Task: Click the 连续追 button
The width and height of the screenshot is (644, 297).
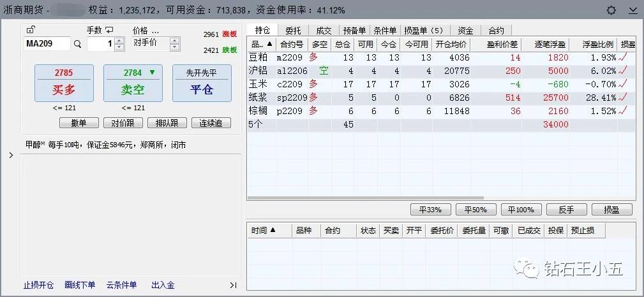Action: click(211, 122)
